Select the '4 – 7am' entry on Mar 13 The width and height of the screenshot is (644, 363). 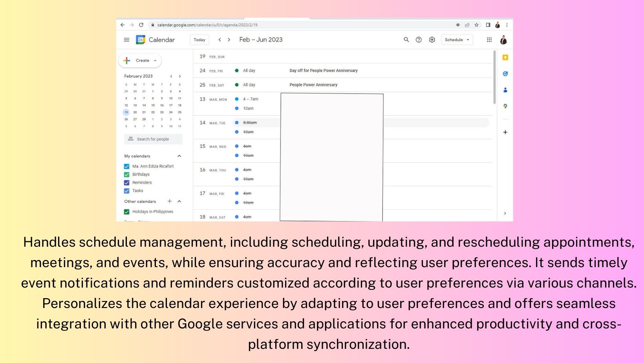251,99
